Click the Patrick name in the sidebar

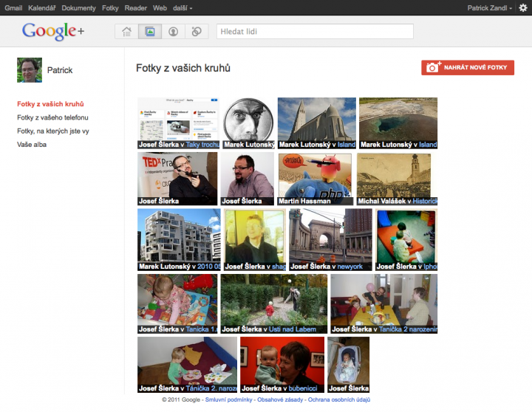tap(60, 70)
